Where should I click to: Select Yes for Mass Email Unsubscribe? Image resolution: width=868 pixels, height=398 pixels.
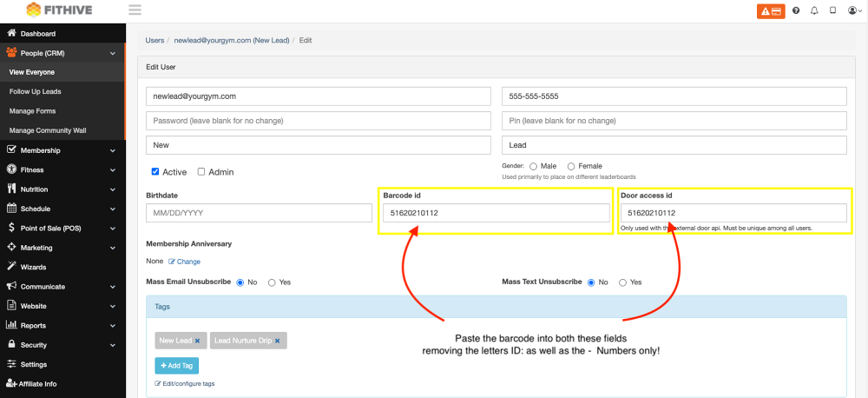click(272, 282)
